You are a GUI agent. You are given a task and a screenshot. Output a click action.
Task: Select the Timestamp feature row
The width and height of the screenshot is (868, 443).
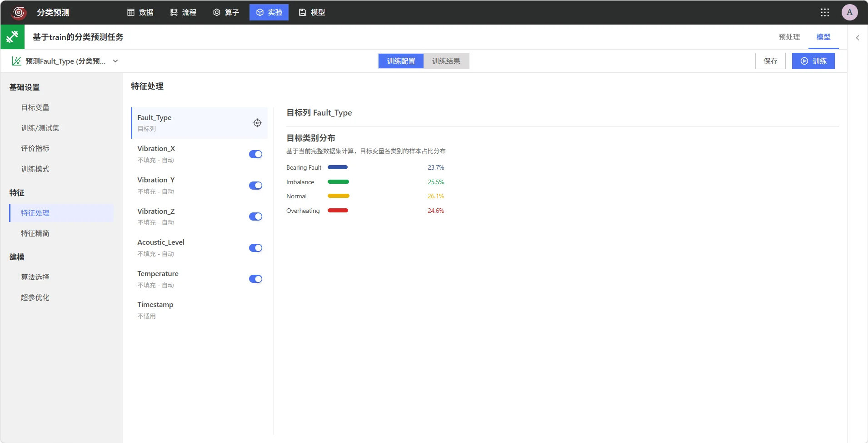200,310
